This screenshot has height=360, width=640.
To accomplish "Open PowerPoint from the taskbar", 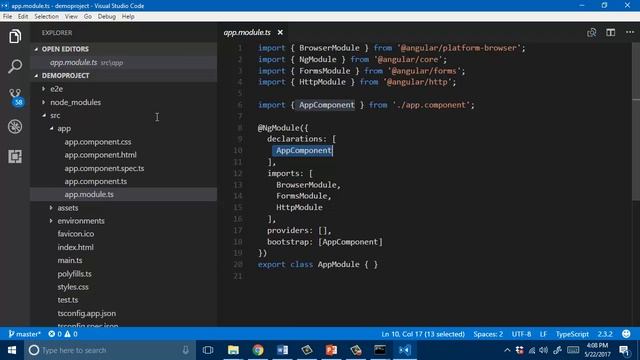I will pos(331,350).
